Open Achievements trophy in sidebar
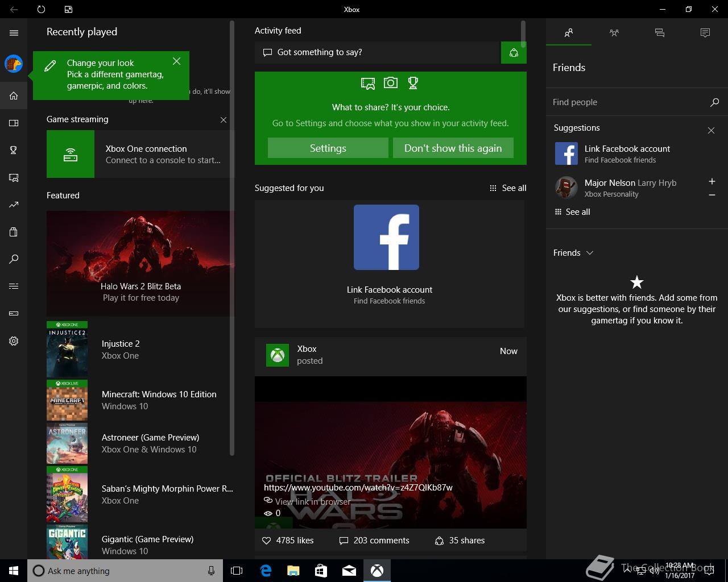 click(x=14, y=150)
